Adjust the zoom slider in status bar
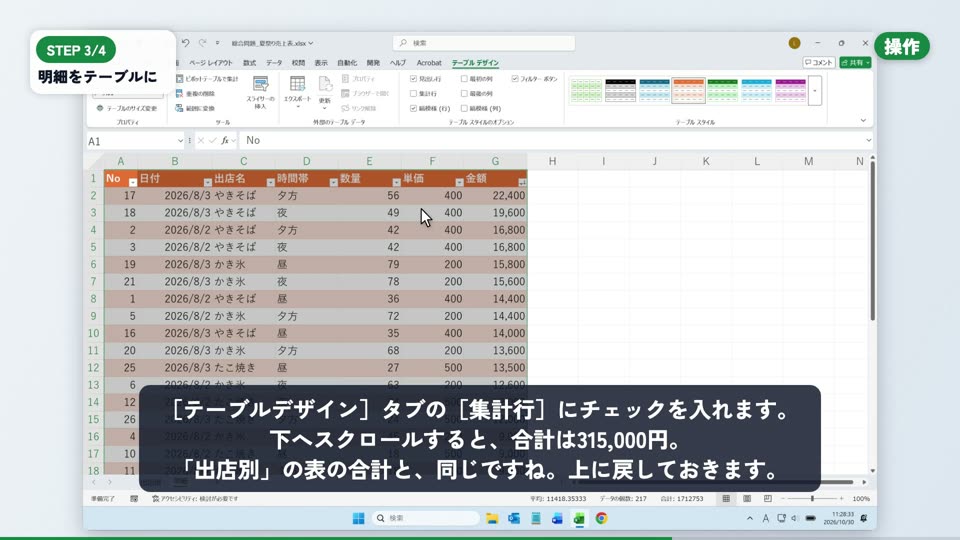 [x=812, y=499]
